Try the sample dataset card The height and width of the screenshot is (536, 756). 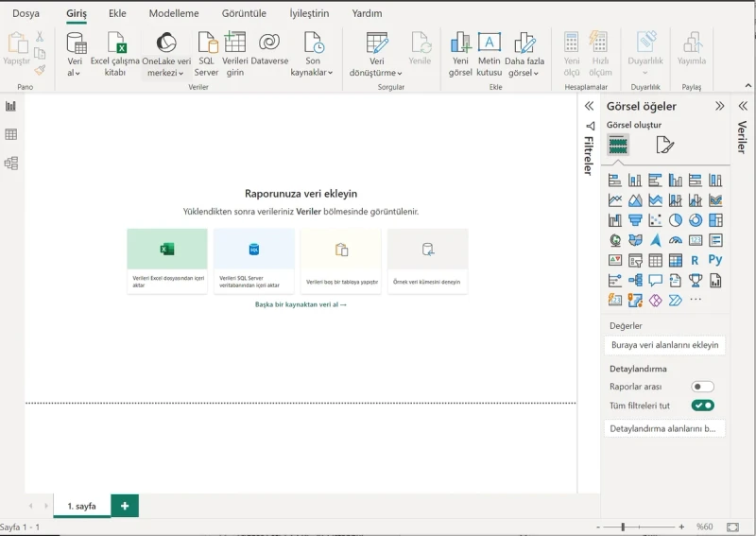[428, 261]
